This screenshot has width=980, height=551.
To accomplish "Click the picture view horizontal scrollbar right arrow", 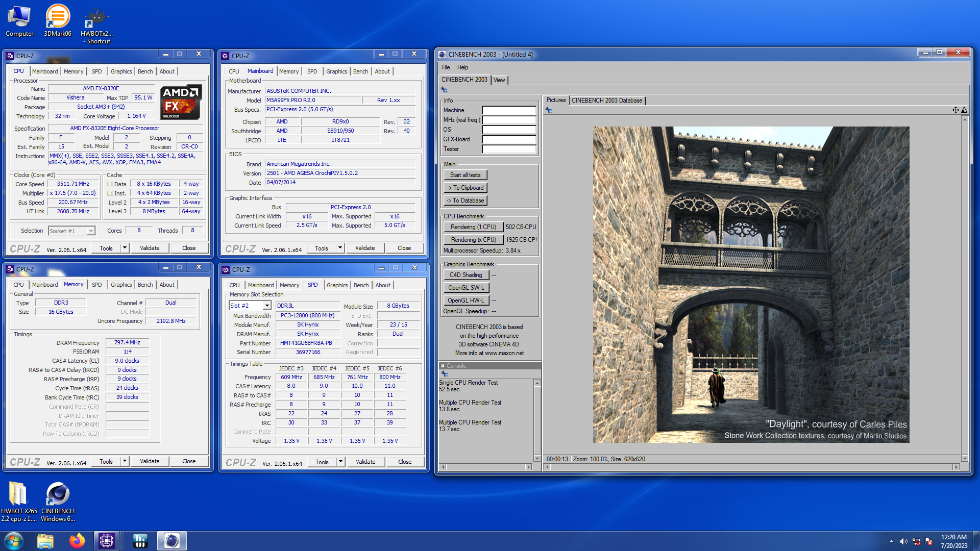I will 957,467.
